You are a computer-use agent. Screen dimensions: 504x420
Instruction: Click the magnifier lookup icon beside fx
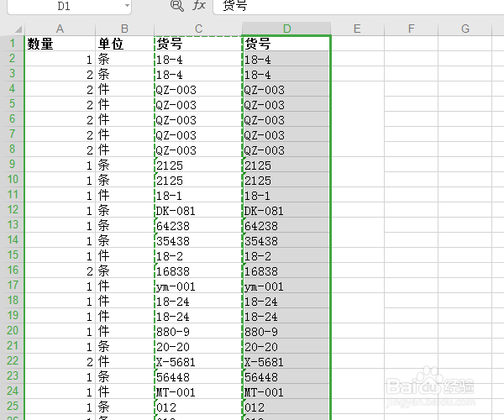tap(176, 5)
